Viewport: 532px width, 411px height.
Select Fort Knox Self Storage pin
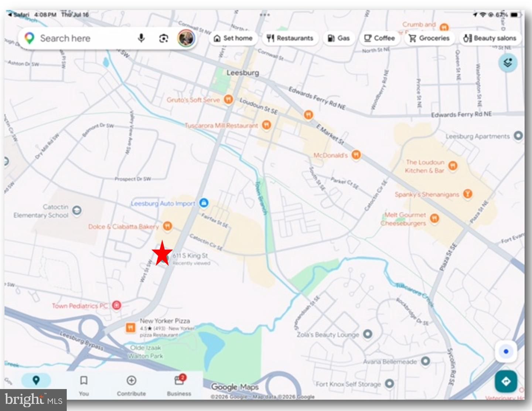(x=389, y=384)
